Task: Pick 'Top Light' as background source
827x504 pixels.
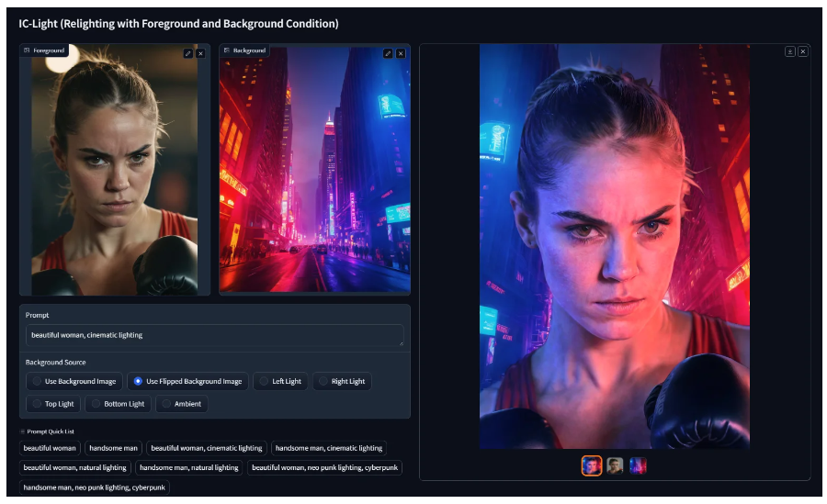Action: 53,404
